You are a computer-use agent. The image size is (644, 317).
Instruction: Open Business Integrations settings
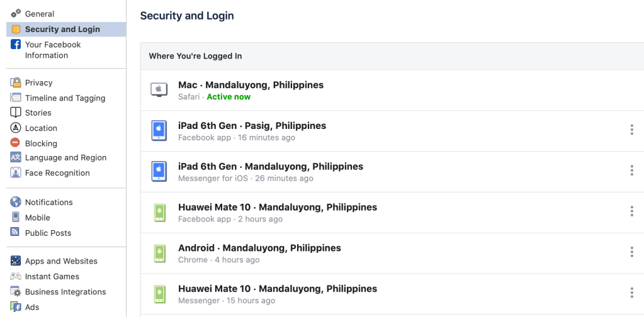click(x=65, y=292)
